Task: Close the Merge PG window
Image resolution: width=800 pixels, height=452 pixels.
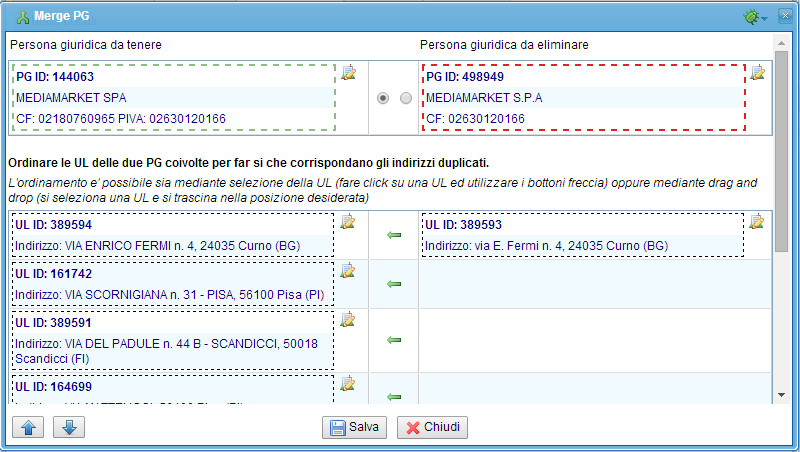Action: click(x=785, y=16)
